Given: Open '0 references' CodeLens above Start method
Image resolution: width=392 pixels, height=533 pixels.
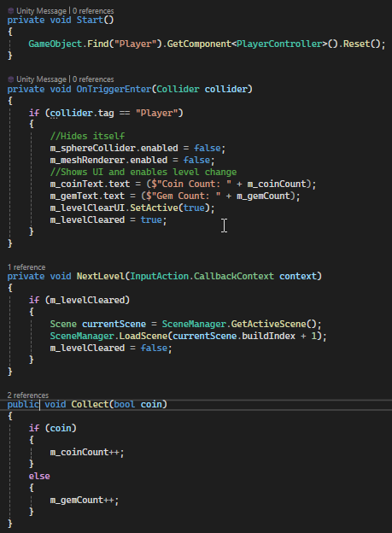Looking at the screenshot, I should point(93,11).
